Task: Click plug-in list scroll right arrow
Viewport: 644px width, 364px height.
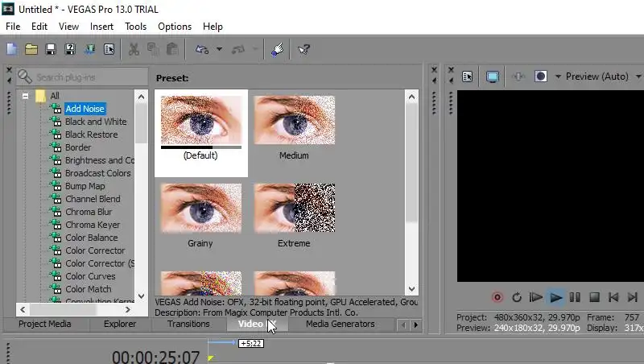Action: pyautogui.click(x=128, y=309)
